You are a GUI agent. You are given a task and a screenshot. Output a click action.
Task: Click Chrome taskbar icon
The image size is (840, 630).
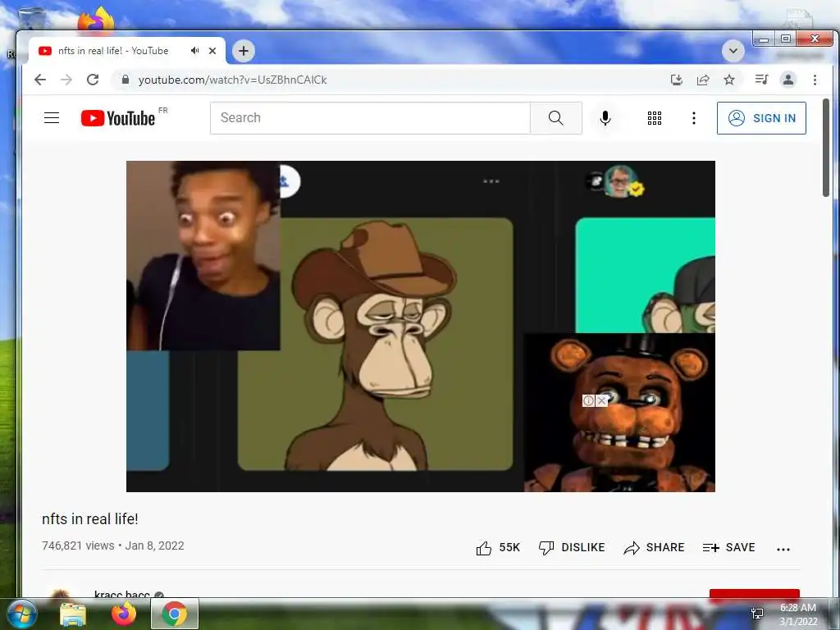(x=175, y=614)
